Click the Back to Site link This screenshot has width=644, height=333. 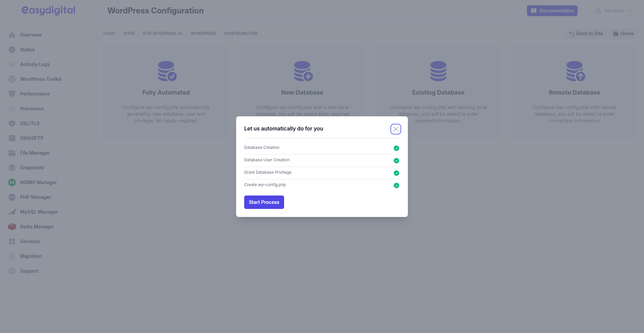click(586, 33)
